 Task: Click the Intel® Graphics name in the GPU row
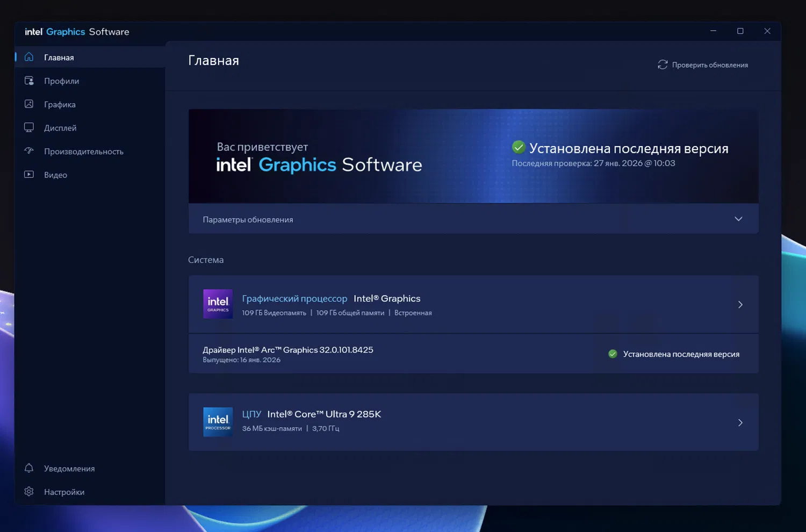pos(387,298)
